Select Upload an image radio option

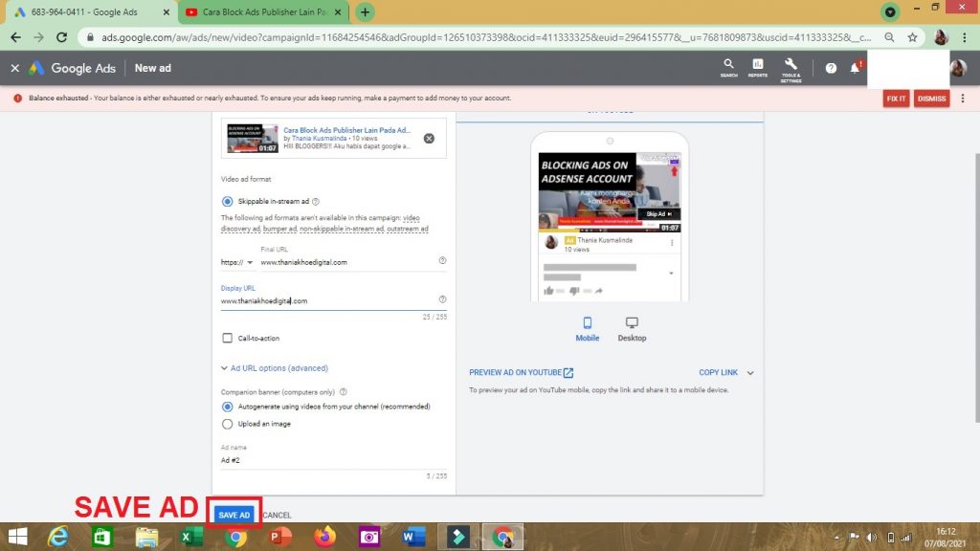click(x=228, y=424)
